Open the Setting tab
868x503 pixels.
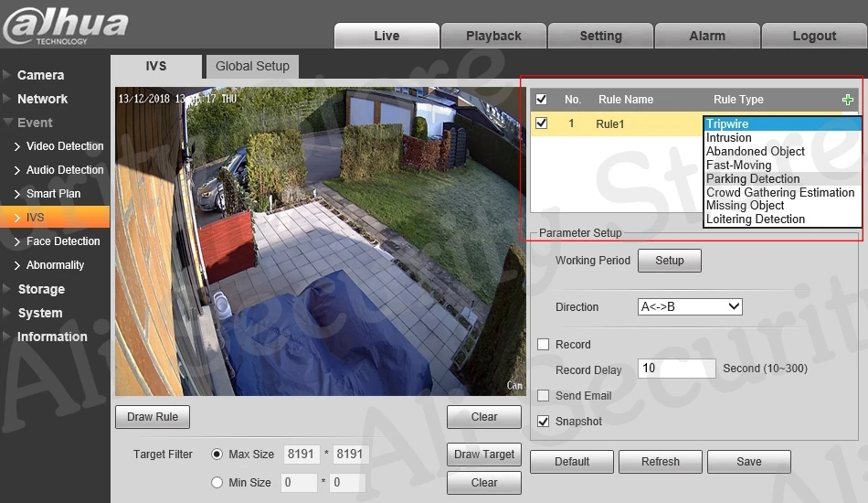pyautogui.click(x=600, y=36)
